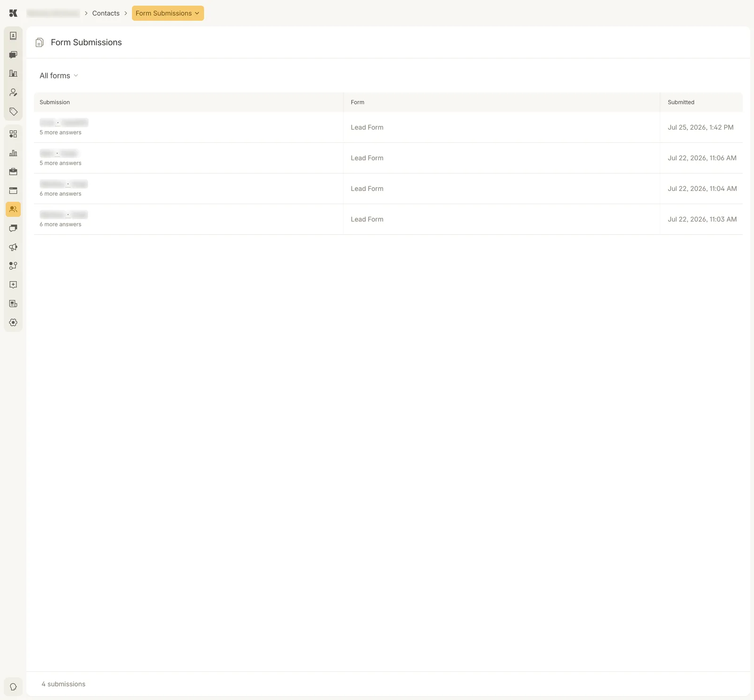The width and height of the screenshot is (754, 700).
Task: Click Lead Form in the Jul 25 row
Action: [367, 127]
